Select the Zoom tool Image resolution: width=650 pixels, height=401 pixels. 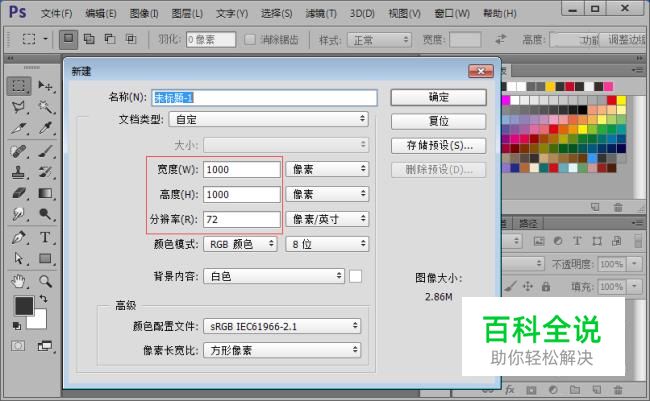[45, 282]
